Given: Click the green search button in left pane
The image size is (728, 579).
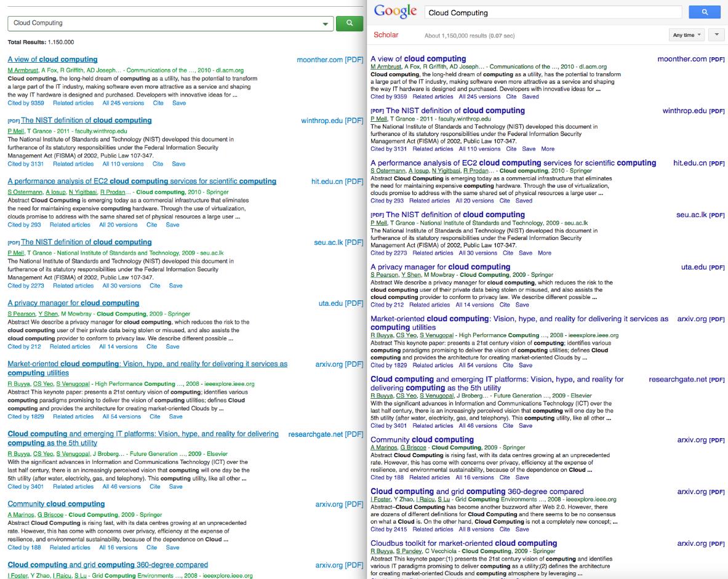Looking at the screenshot, I should click(x=349, y=23).
